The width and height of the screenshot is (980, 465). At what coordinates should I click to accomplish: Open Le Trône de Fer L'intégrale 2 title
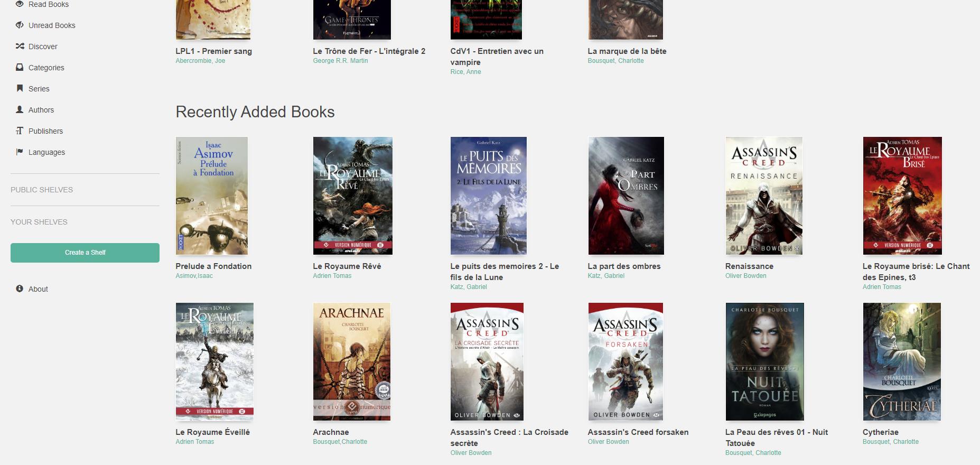click(369, 51)
